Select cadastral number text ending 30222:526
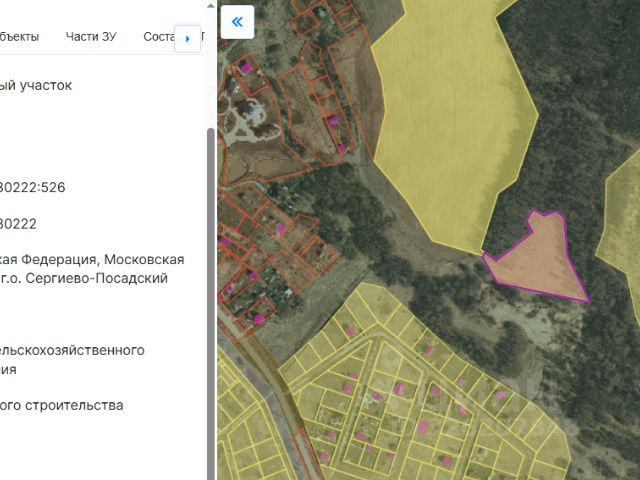640x480 pixels. (33, 187)
